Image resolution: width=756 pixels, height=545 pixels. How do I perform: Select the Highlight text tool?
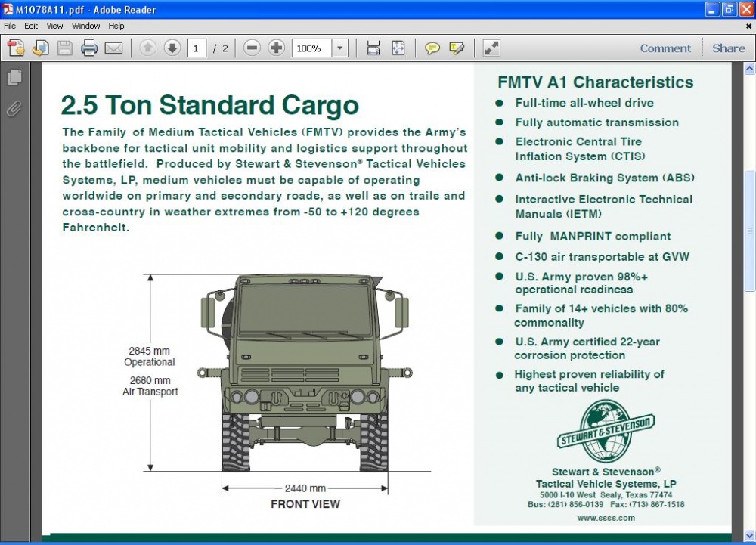click(457, 48)
